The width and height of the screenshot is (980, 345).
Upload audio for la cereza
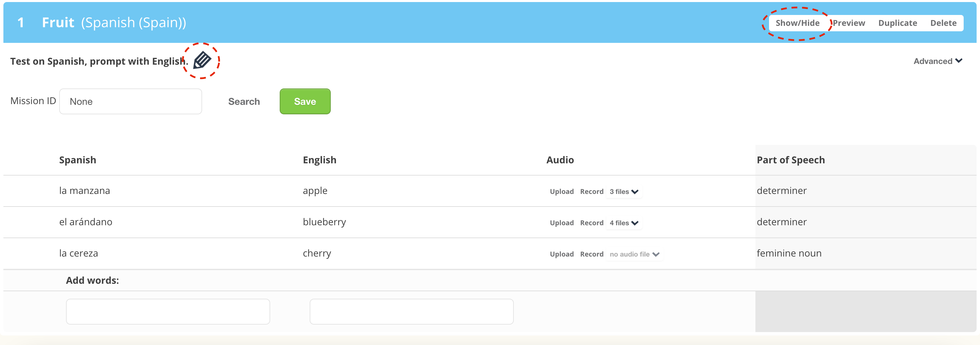click(x=561, y=254)
